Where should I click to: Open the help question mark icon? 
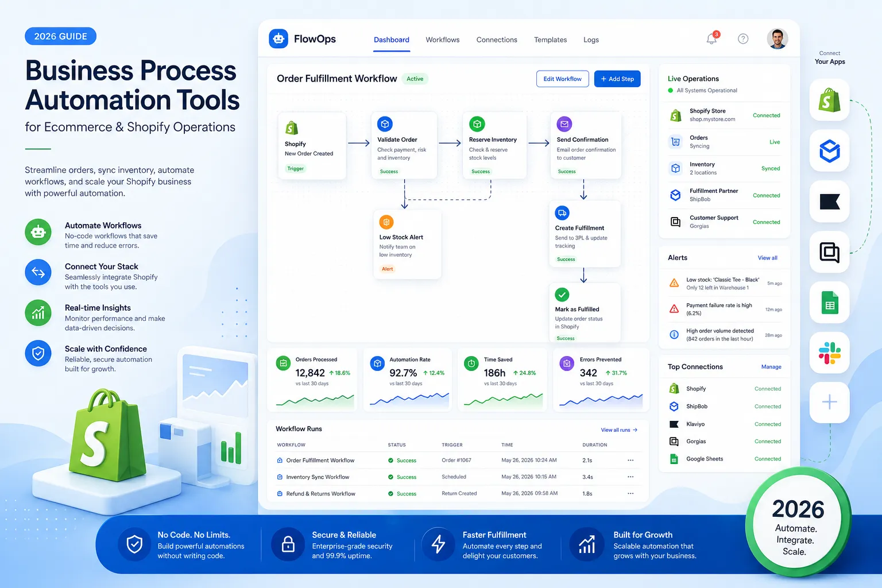pos(743,39)
